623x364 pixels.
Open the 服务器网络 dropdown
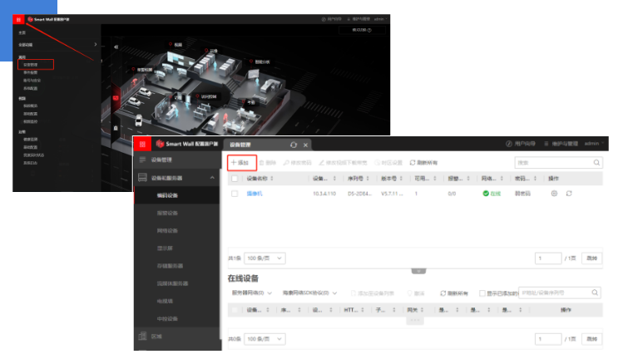pyautogui.click(x=251, y=293)
